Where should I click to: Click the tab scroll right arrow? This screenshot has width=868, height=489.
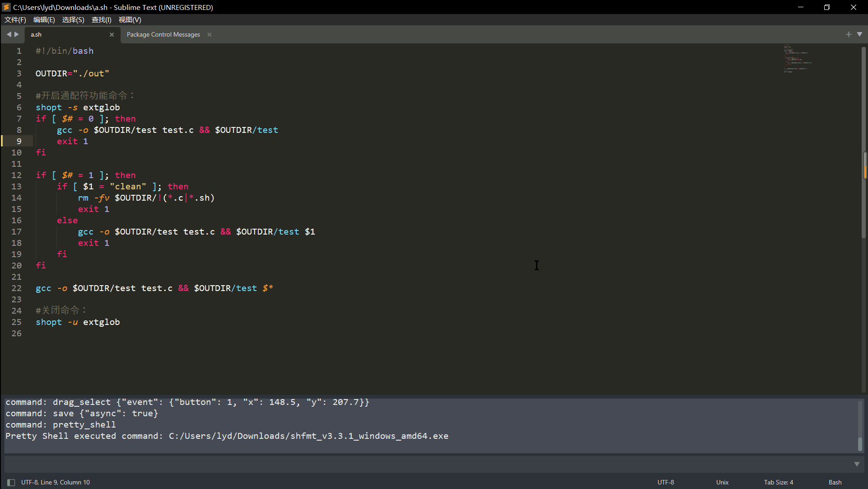17,34
